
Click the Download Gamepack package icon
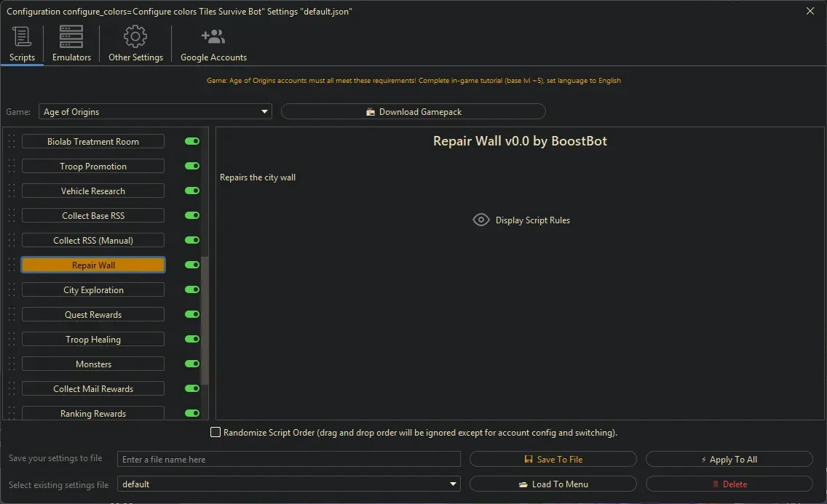coord(371,111)
